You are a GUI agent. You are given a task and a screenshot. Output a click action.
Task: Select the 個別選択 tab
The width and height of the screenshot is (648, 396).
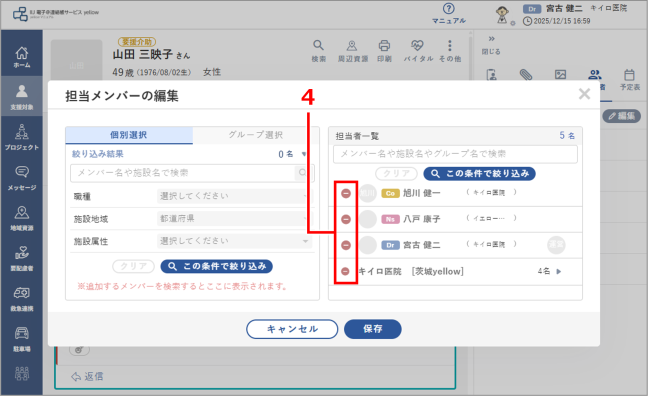pyautogui.click(x=129, y=135)
